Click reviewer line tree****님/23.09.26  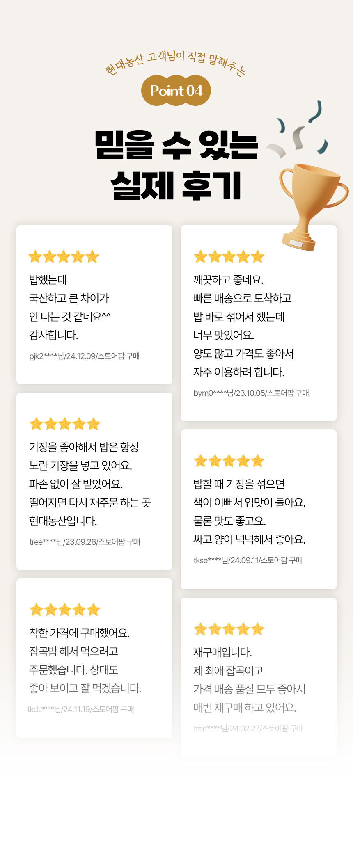click(x=85, y=542)
